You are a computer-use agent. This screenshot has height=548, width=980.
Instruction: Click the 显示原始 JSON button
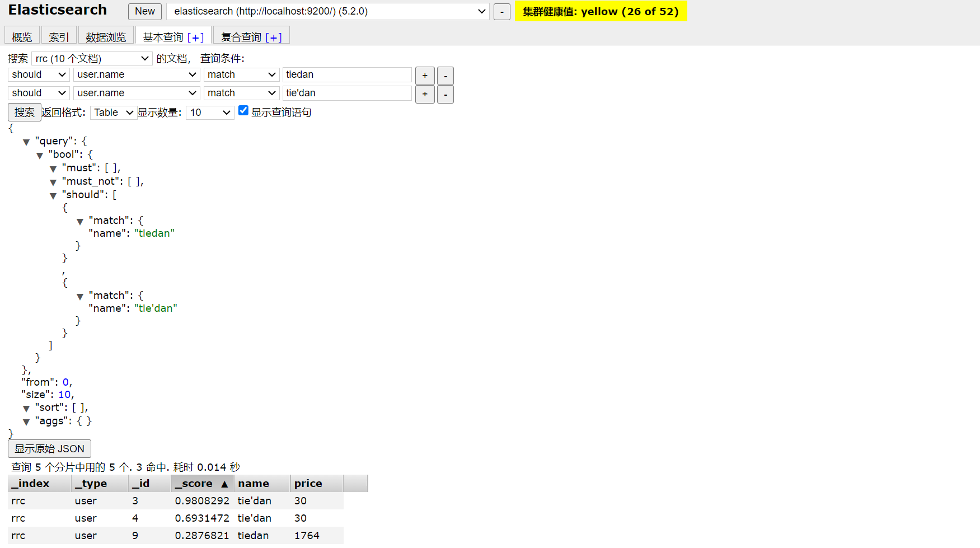point(49,449)
